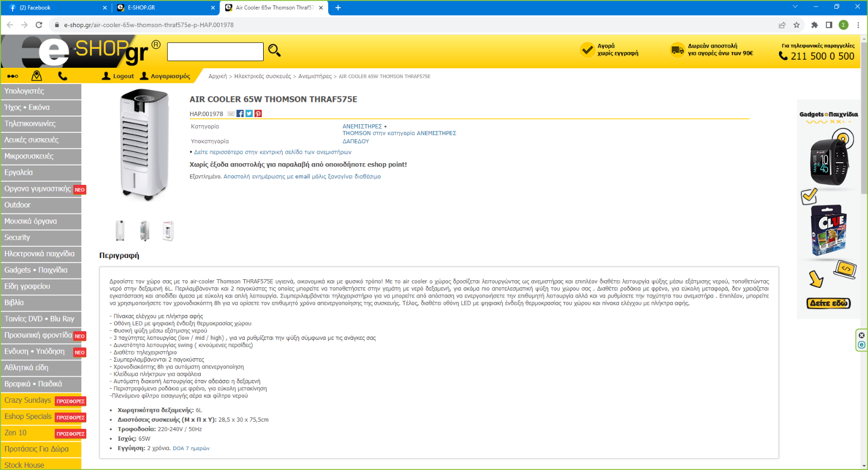868x470 pixels.
Task: Reload the page
Action: [39, 25]
